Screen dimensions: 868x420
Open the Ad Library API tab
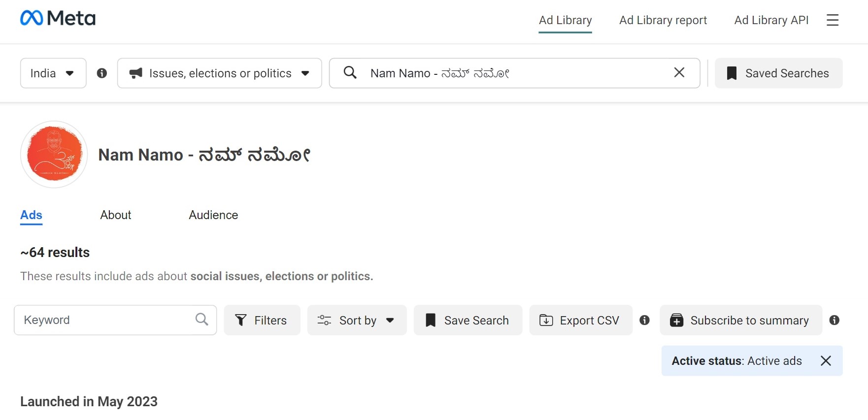[771, 21]
